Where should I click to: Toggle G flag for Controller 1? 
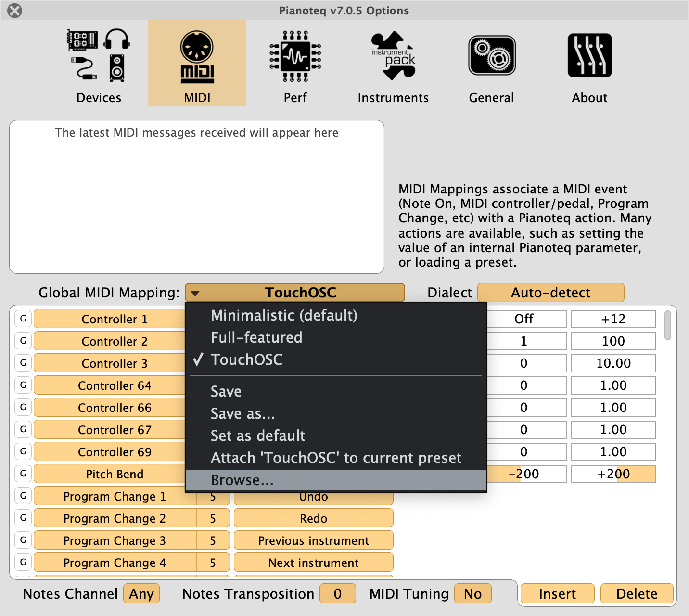(23, 319)
